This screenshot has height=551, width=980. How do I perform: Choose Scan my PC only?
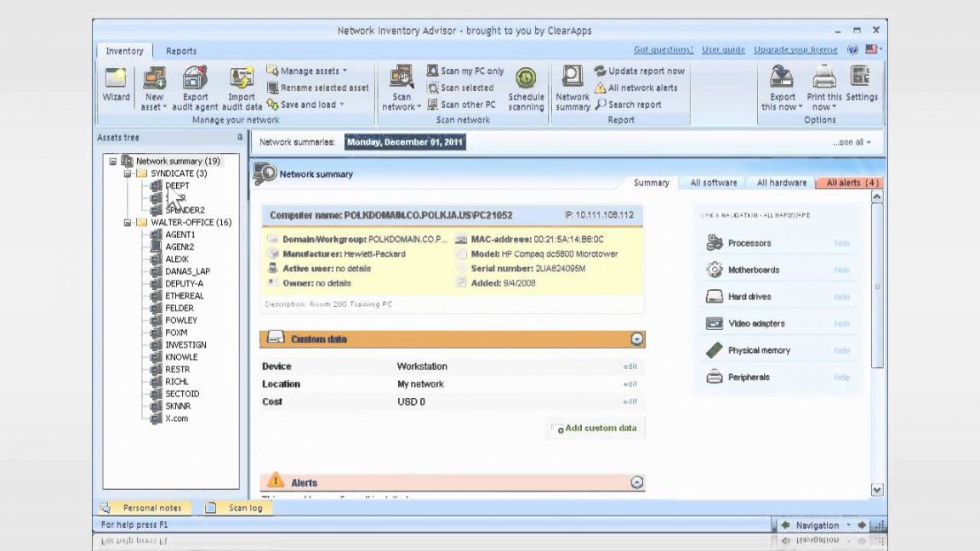[x=465, y=71]
